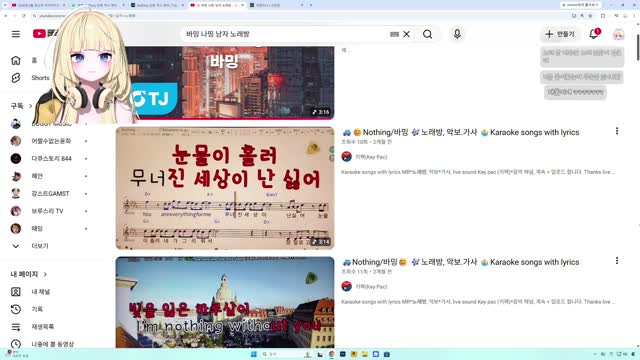640x360 pixels.
Task: Click the browser back arrow
Action: (x=6, y=16)
